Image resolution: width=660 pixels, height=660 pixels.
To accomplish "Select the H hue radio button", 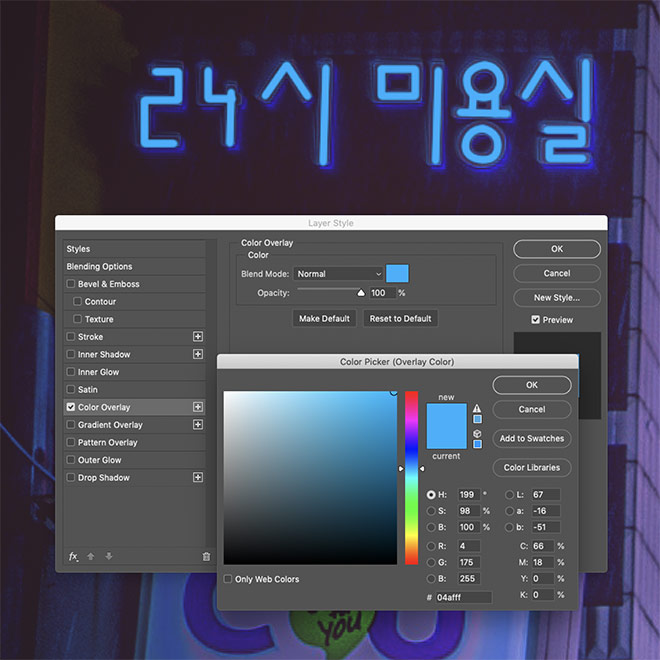I will (431, 495).
